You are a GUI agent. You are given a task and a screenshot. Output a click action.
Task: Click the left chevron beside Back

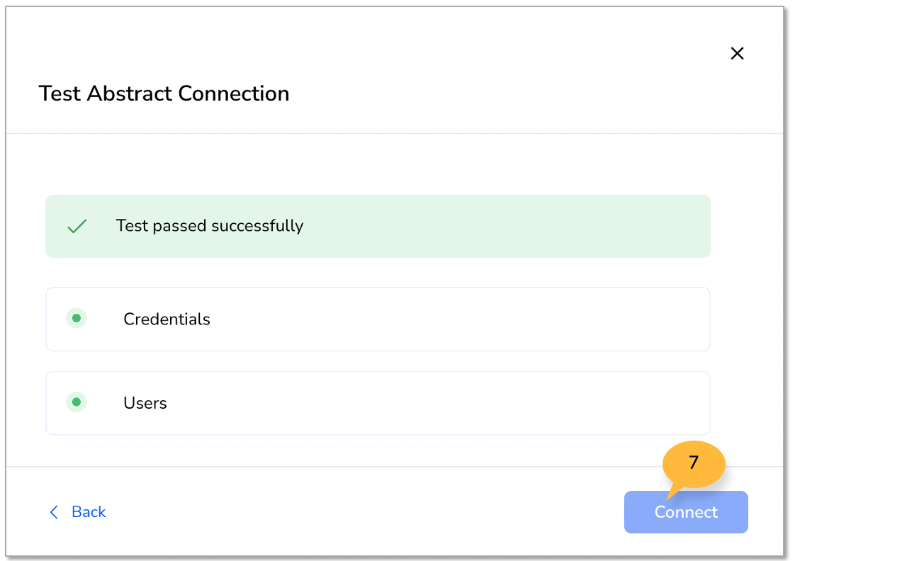(x=54, y=512)
